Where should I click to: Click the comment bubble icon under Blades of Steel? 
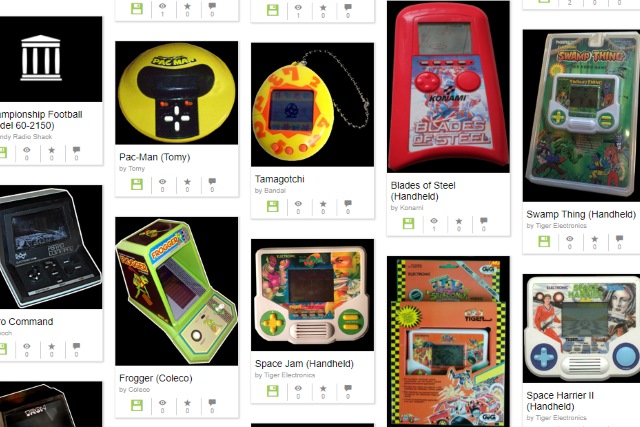pyautogui.click(x=484, y=220)
